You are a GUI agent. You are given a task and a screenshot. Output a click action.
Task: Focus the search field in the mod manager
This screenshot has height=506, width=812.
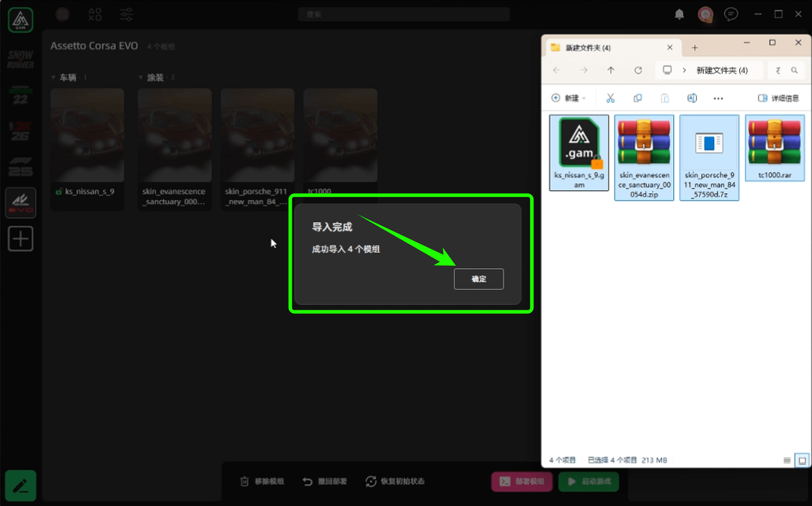pos(404,14)
